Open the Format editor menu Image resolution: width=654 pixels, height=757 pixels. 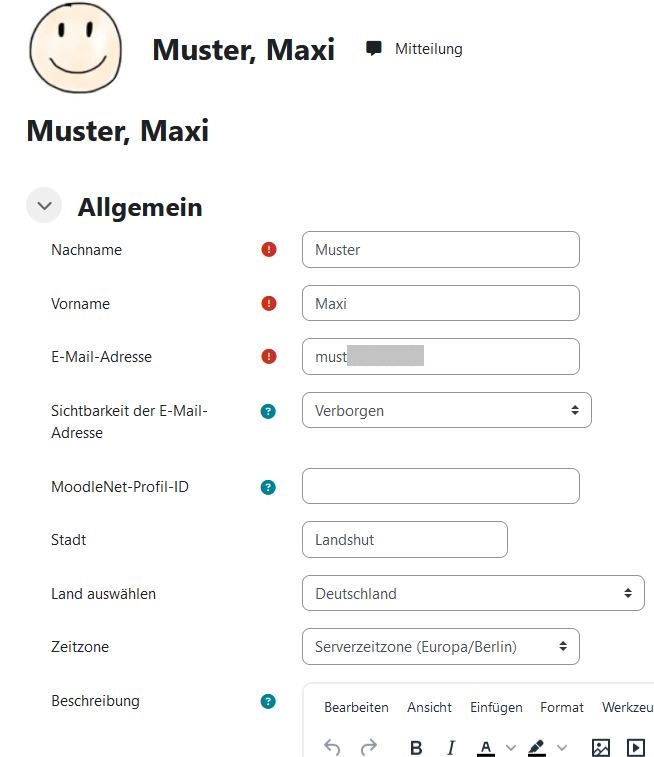(562, 707)
